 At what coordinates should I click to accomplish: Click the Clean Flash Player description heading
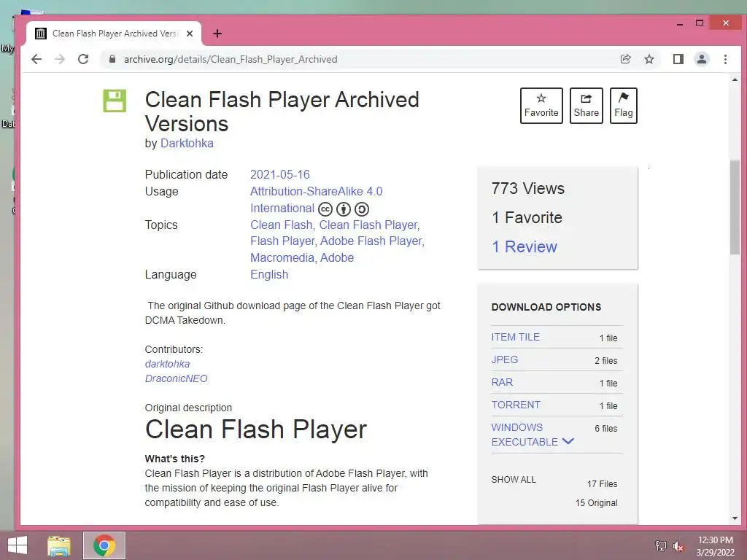[256, 429]
